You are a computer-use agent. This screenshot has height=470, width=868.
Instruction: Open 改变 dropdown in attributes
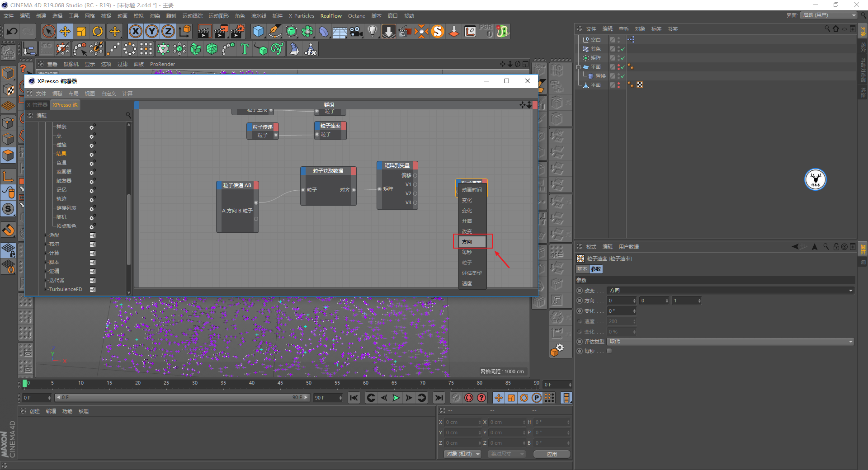[731, 290]
